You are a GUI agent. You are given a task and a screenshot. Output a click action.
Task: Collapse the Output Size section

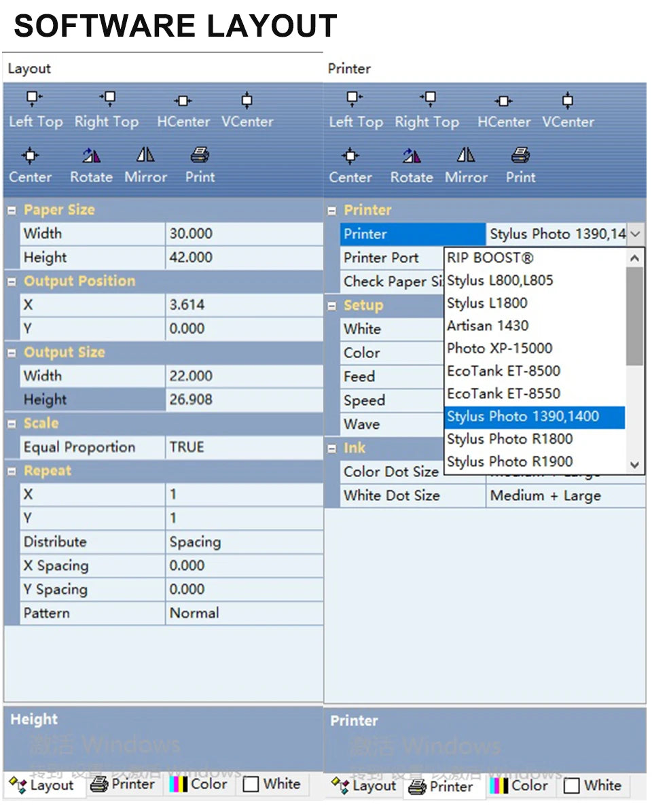pyautogui.click(x=12, y=353)
